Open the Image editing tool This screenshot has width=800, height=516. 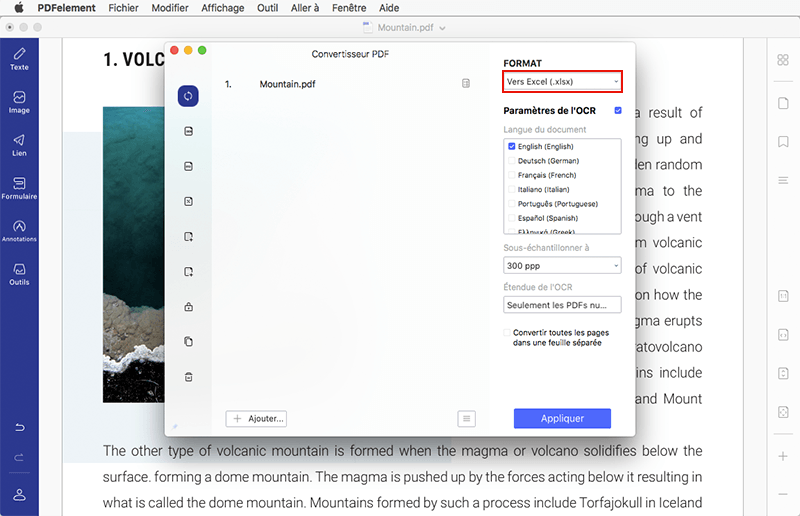pyautogui.click(x=19, y=102)
